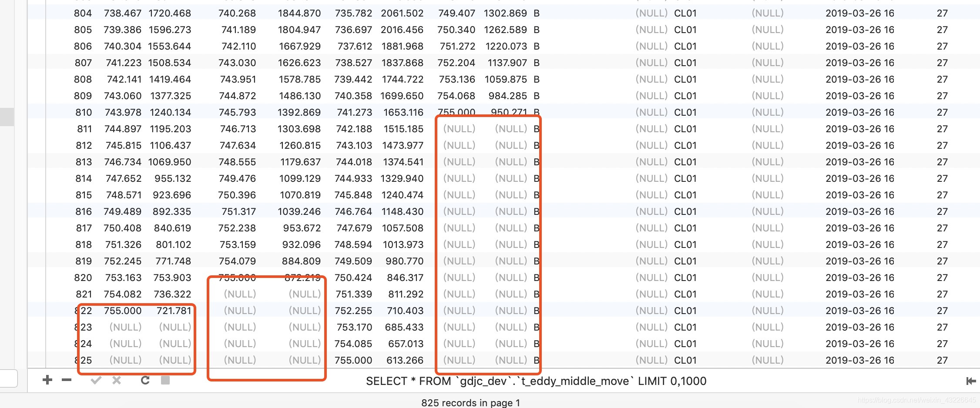The height and width of the screenshot is (408, 980).
Task: Select cell 1137.907
Action: click(507, 63)
